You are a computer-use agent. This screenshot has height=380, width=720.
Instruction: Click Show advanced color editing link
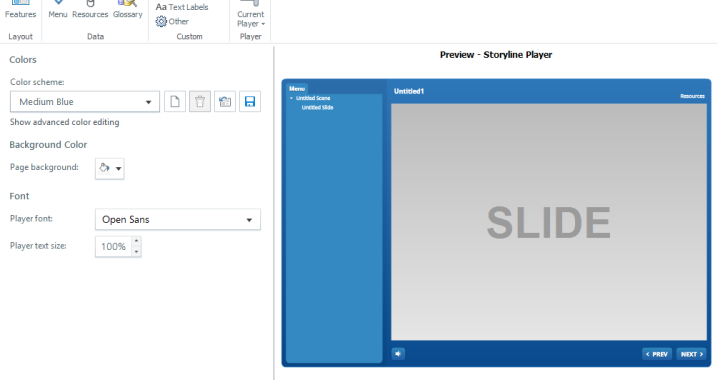pyautogui.click(x=65, y=122)
